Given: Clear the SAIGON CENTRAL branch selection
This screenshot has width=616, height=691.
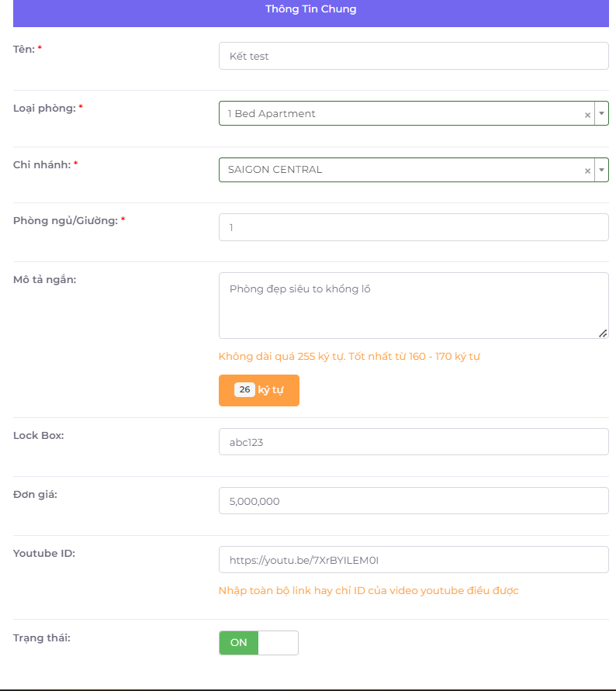Looking at the screenshot, I should pyautogui.click(x=587, y=171).
